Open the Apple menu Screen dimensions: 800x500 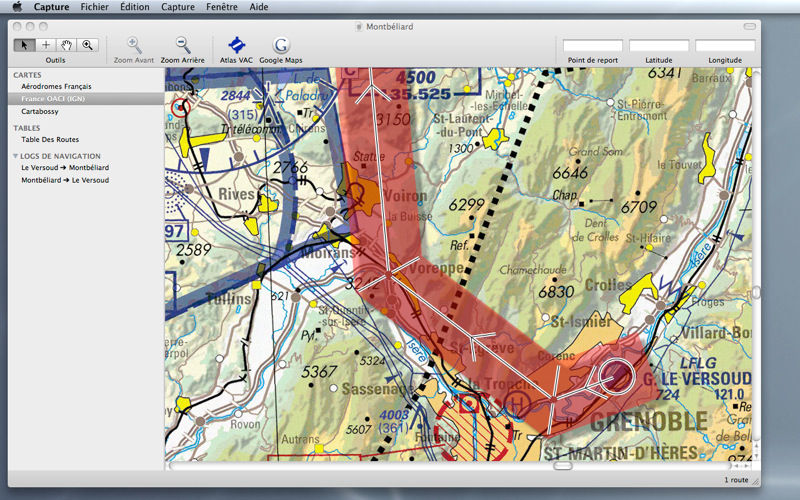17,7
